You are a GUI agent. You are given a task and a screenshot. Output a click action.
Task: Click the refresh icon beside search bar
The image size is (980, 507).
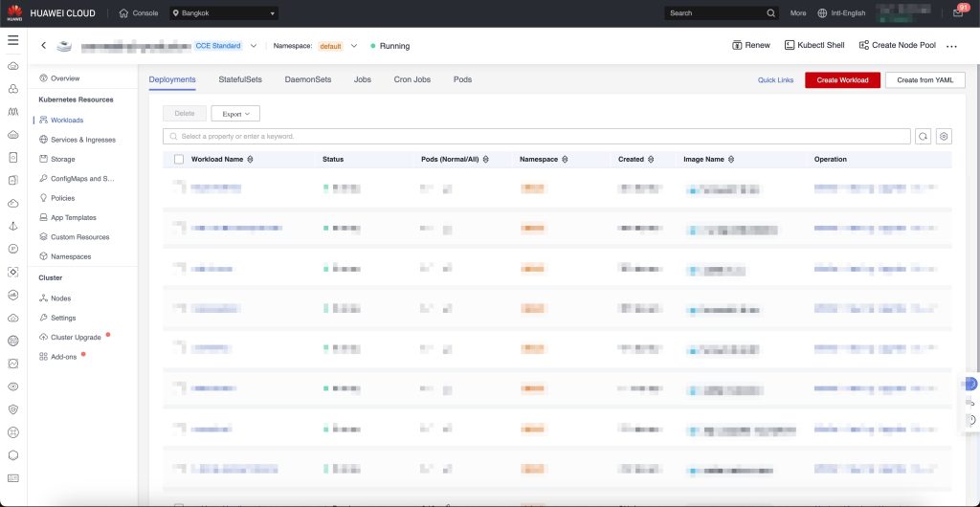coord(924,137)
